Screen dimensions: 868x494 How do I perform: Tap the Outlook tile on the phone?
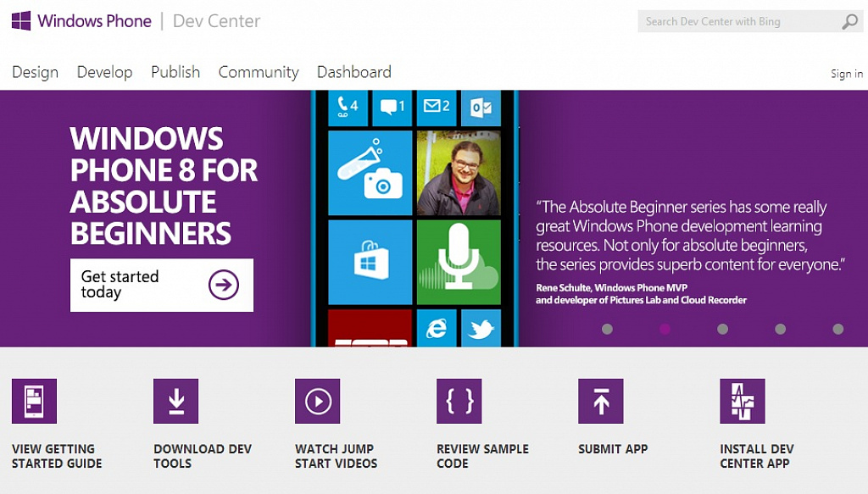click(481, 108)
